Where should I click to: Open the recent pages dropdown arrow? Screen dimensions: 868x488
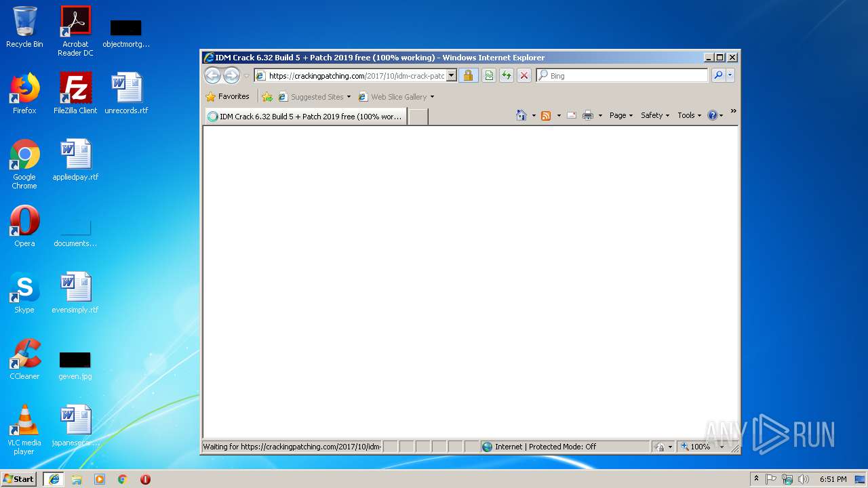coord(247,76)
